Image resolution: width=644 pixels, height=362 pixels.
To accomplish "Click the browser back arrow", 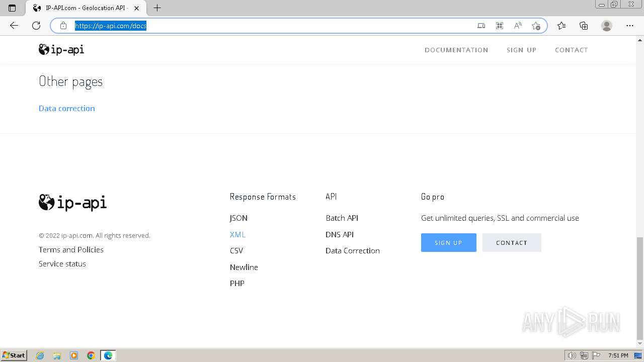I will (x=14, y=26).
